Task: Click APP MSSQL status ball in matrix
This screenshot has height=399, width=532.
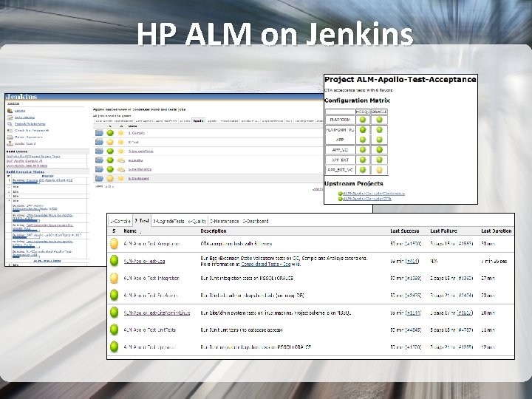Action: coord(363,140)
